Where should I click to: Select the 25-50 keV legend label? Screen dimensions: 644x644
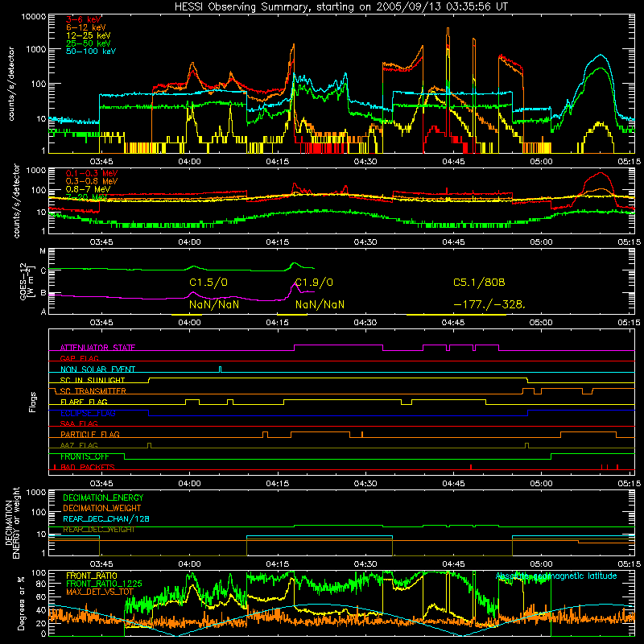89,43
